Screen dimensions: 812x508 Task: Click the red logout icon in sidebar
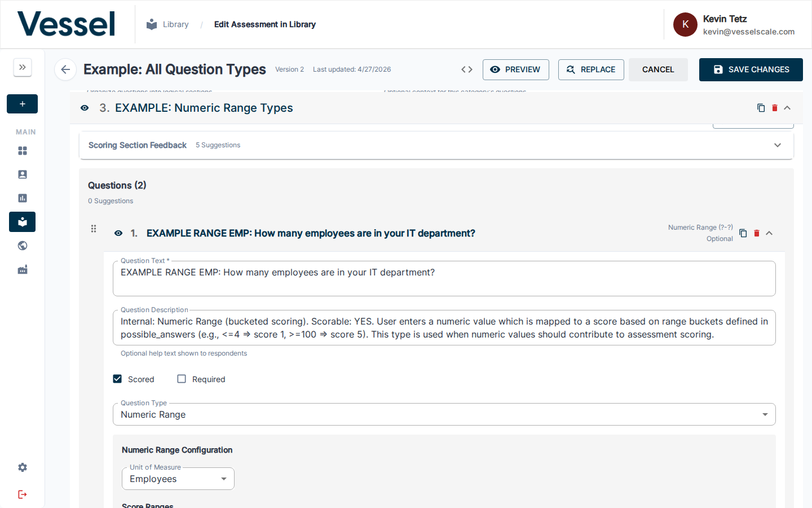(23, 494)
